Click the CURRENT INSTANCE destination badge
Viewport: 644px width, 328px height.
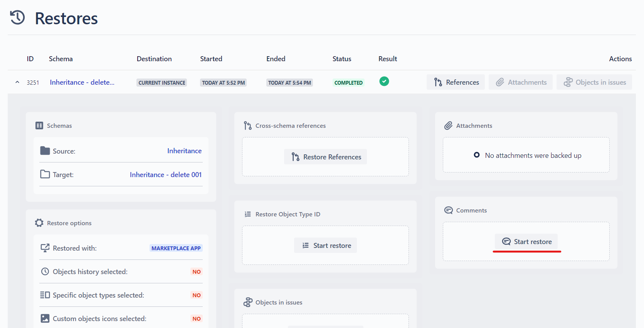click(x=162, y=83)
